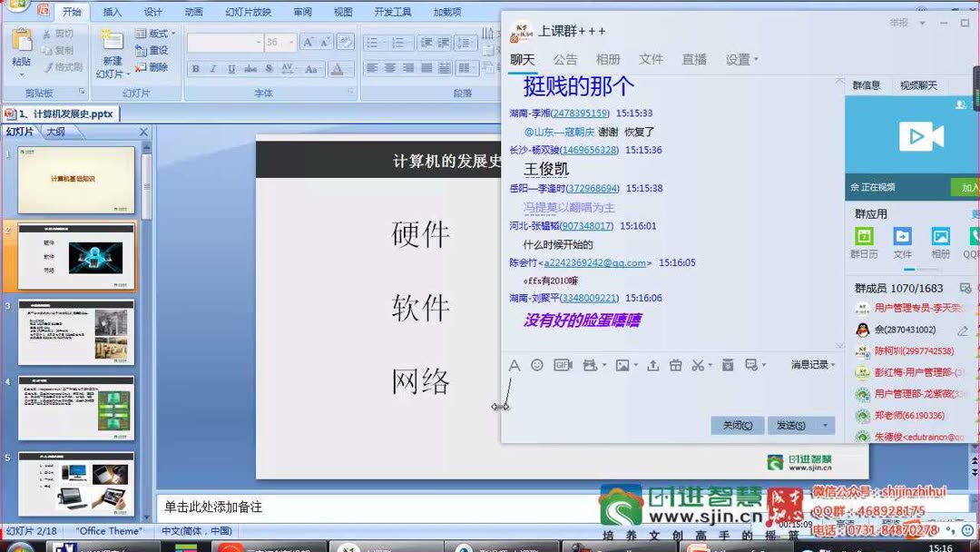Open the image sending tool in chat toolbar
The height and width of the screenshot is (552, 980).
click(623, 364)
